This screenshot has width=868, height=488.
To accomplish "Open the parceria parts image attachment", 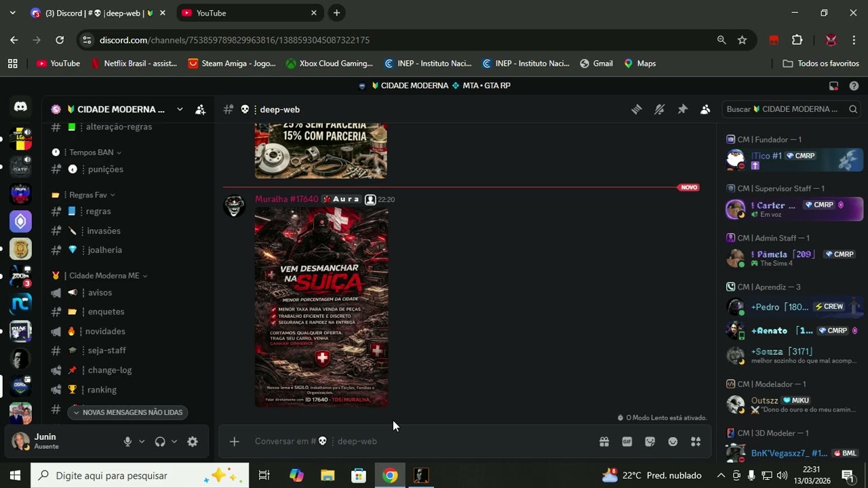I will [x=321, y=150].
